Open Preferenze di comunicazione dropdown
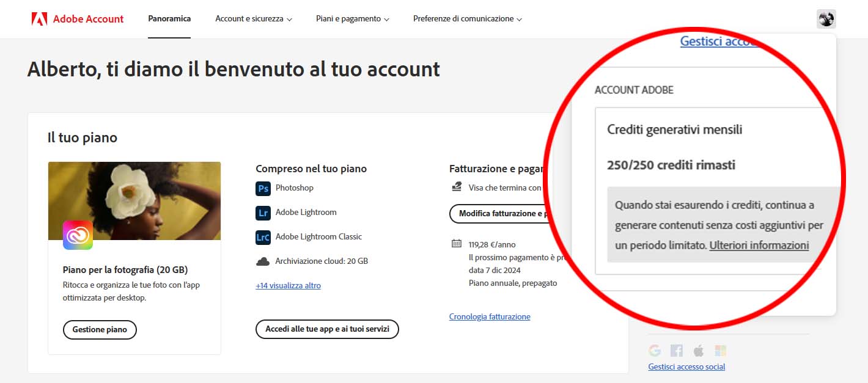The width and height of the screenshot is (868, 383). [467, 19]
